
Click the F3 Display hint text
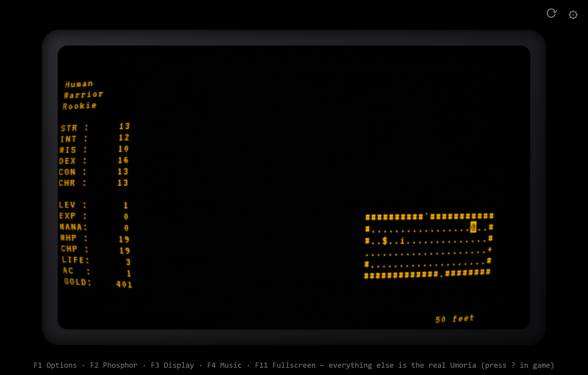pos(172,365)
